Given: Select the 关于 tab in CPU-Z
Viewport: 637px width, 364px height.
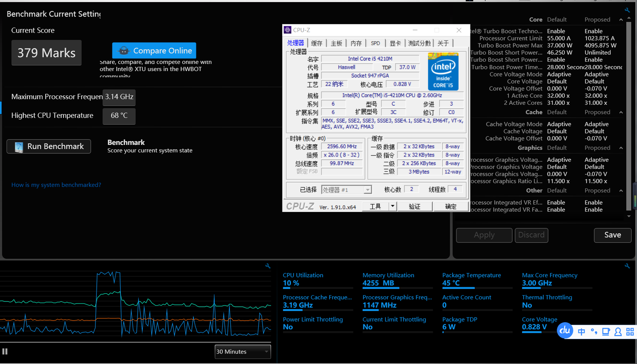Looking at the screenshot, I should coord(443,43).
